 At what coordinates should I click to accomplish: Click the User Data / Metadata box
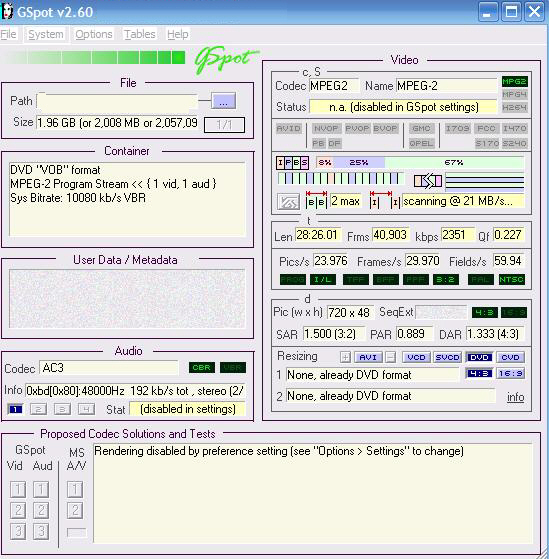tap(127, 298)
